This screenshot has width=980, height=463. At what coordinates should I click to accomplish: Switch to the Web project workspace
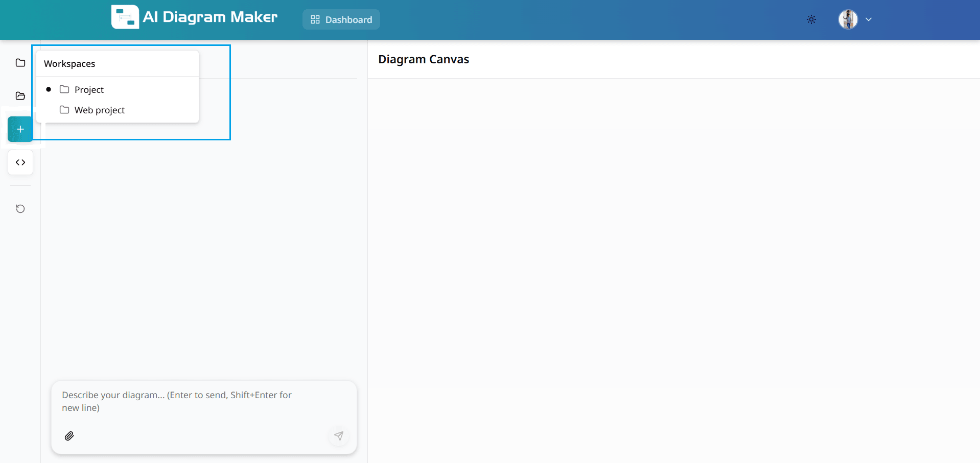pos(100,110)
